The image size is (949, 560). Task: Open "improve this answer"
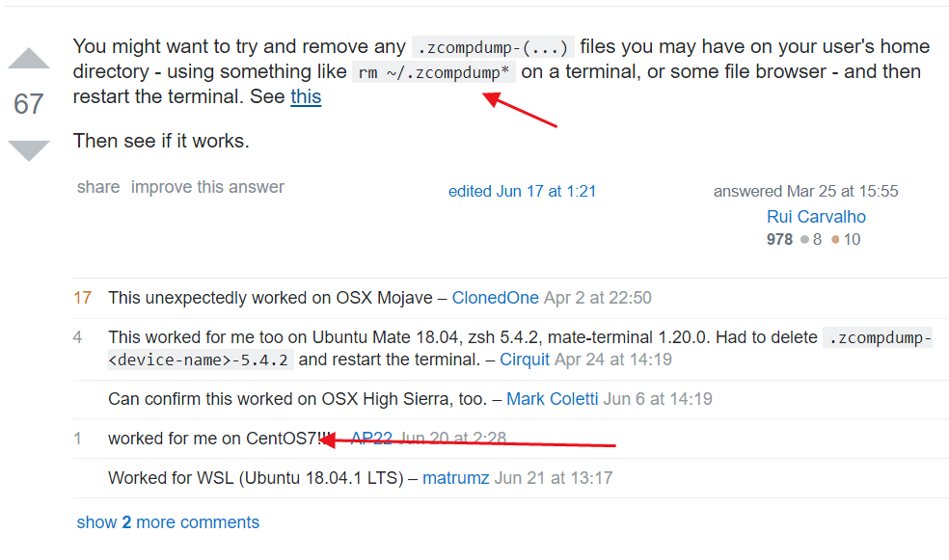click(x=207, y=187)
